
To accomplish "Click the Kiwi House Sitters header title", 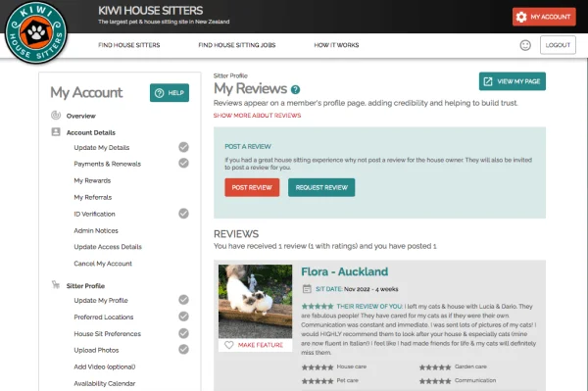I will [150, 11].
